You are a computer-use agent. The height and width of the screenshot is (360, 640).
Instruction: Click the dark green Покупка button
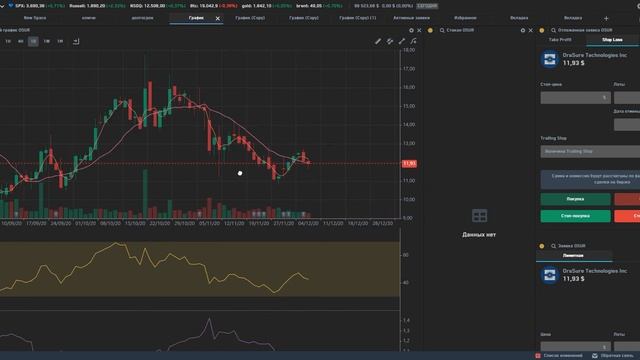click(576, 199)
